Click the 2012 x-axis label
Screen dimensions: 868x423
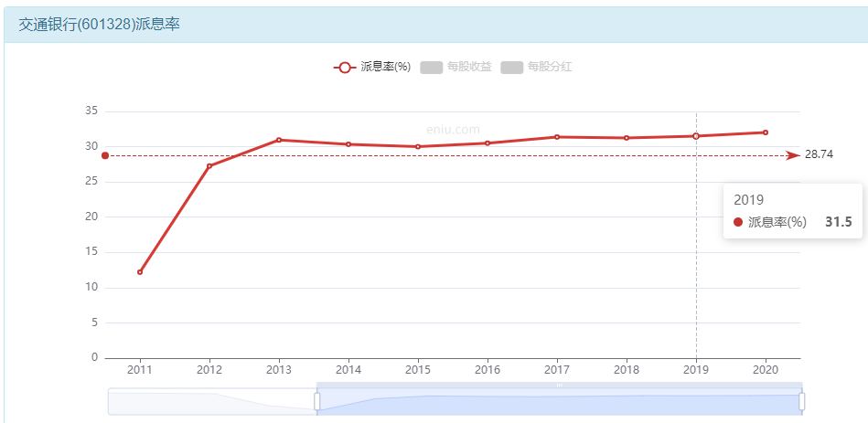(209, 370)
